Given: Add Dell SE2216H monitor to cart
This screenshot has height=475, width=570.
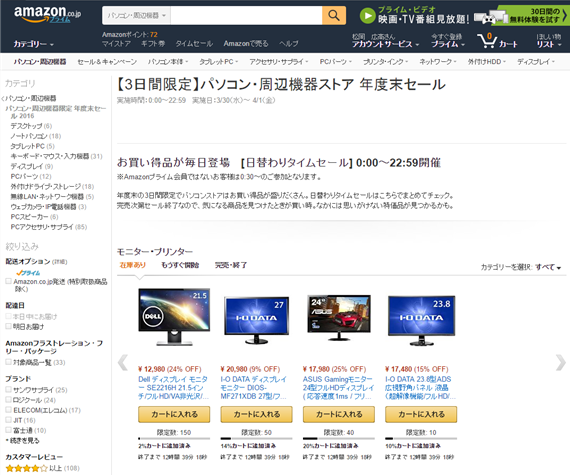Looking at the screenshot, I should 174,414.
